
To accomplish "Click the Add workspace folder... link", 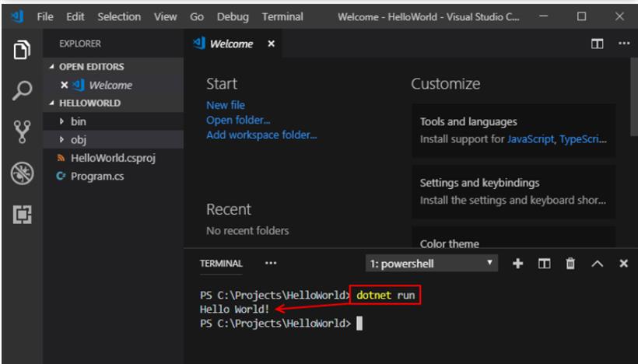I will (261, 135).
